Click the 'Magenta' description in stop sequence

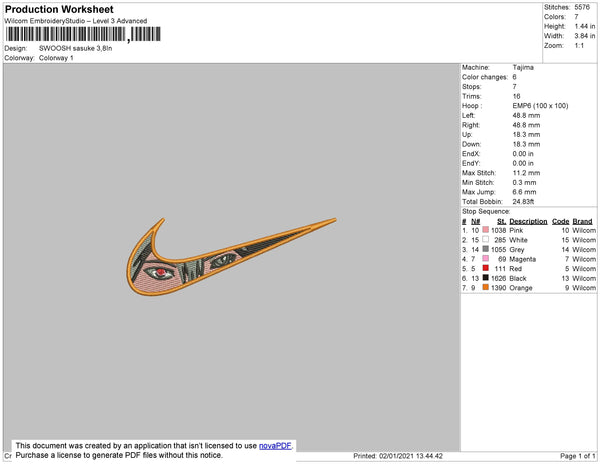tap(522, 259)
